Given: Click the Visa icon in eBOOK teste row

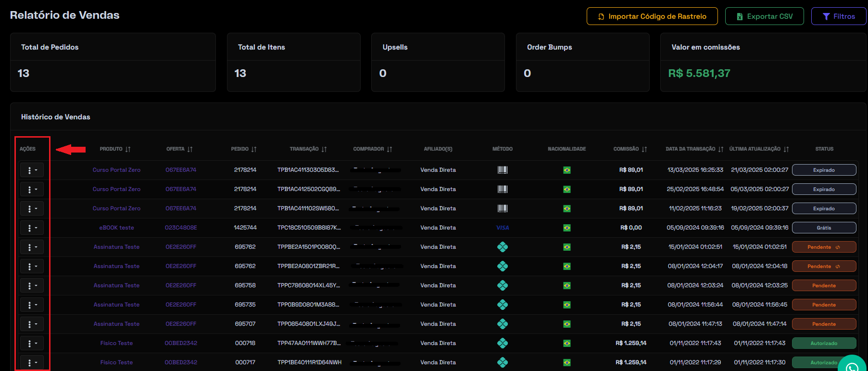Looking at the screenshot, I should click(x=503, y=228).
